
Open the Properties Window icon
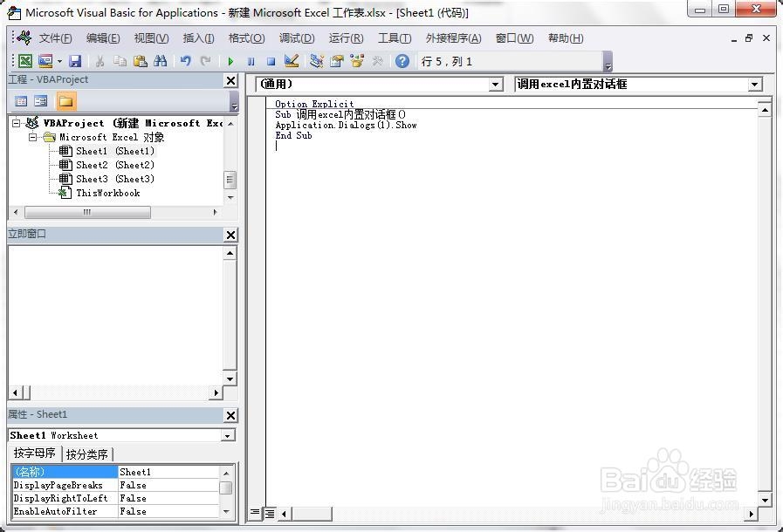[337, 61]
